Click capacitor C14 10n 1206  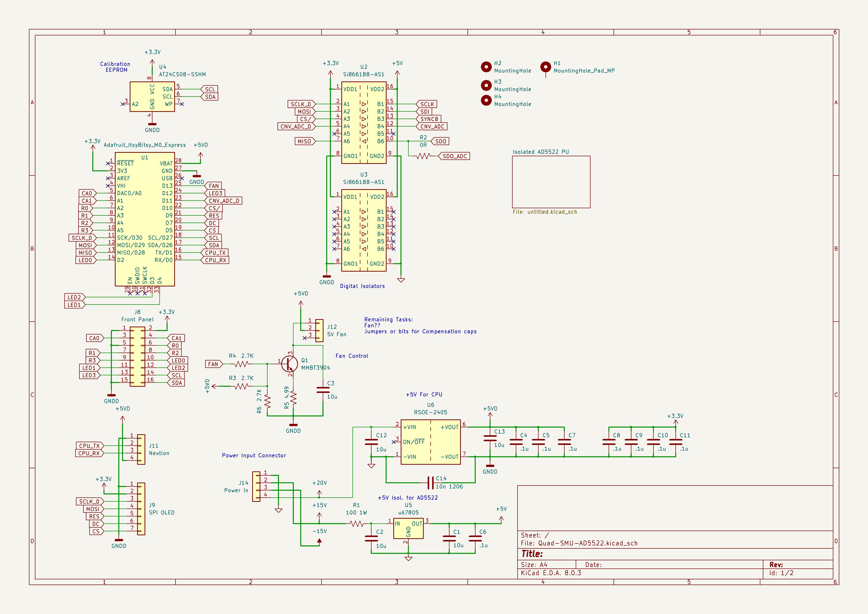pyautogui.click(x=431, y=483)
